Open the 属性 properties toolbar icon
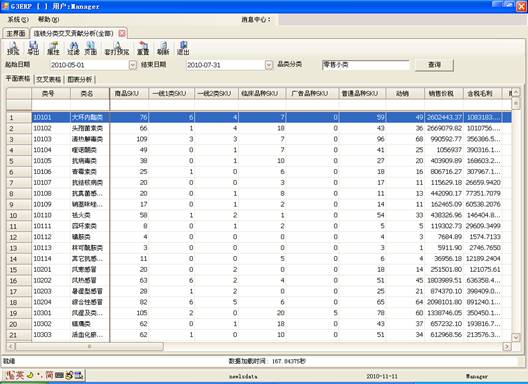Image resolution: width=528 pixels, height=384 pixels. point(53,48)
